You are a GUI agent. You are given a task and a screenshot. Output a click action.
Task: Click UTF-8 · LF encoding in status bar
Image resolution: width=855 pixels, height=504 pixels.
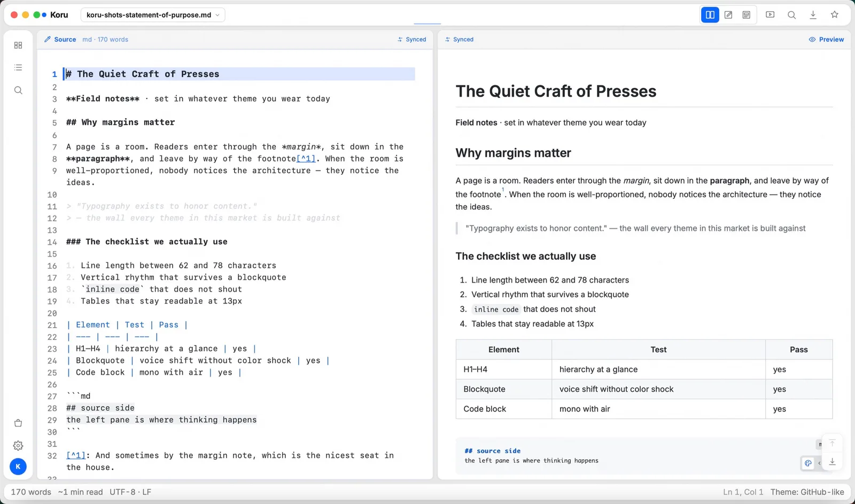click(x=130, y=492)
